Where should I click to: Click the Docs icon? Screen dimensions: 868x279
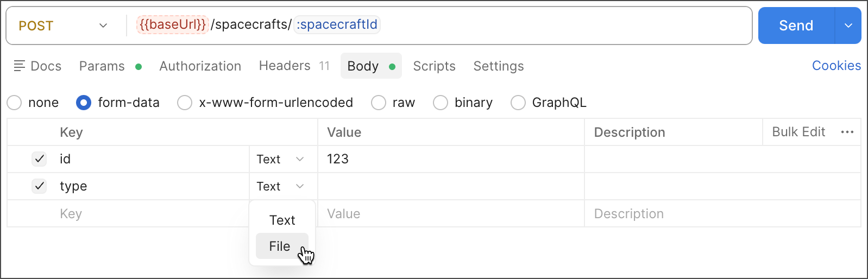(x=20, y=66)
